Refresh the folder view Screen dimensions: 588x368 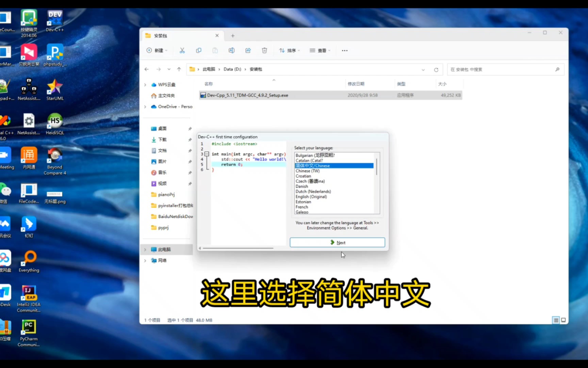(x=436, y=69)
